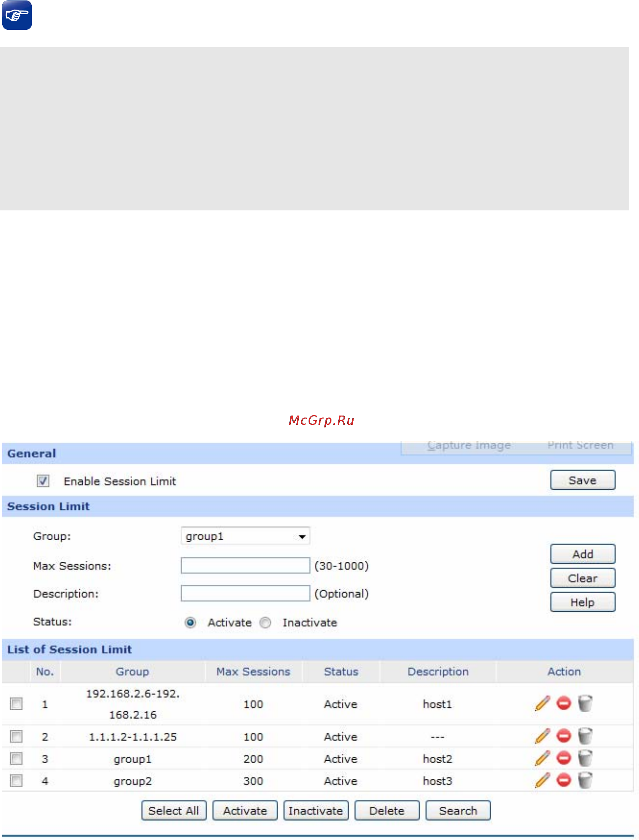Click the host1 description cell
The height and width of the screenshot is (840, 639).
pyautogui.click(x=437, y=704)
